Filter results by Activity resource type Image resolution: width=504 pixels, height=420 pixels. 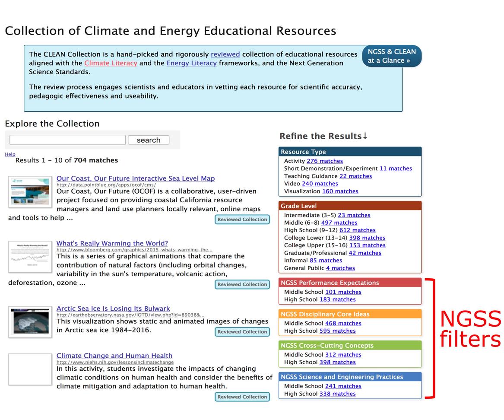coord(325,161)
